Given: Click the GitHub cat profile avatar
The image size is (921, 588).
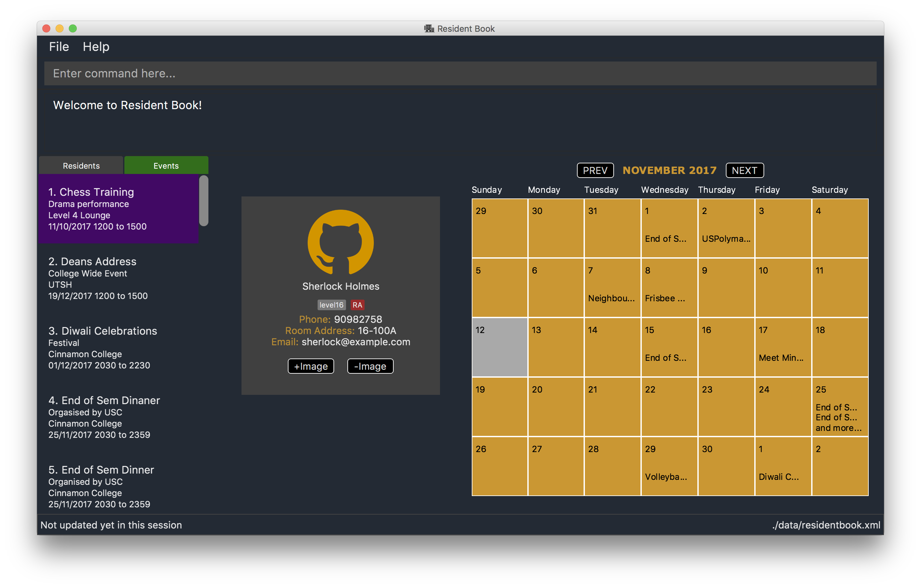Looking at the screenshot, I should pos(340,242).
